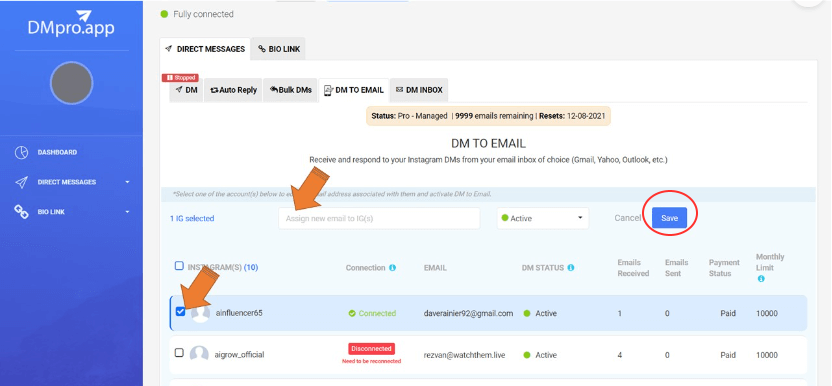Open the Bulk DMs tab
Screen dimensions: 832x386
[x=290, y=90]
